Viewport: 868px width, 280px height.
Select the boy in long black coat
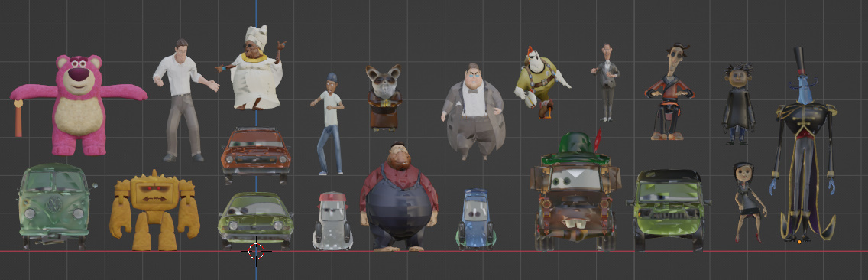(738, 104)
